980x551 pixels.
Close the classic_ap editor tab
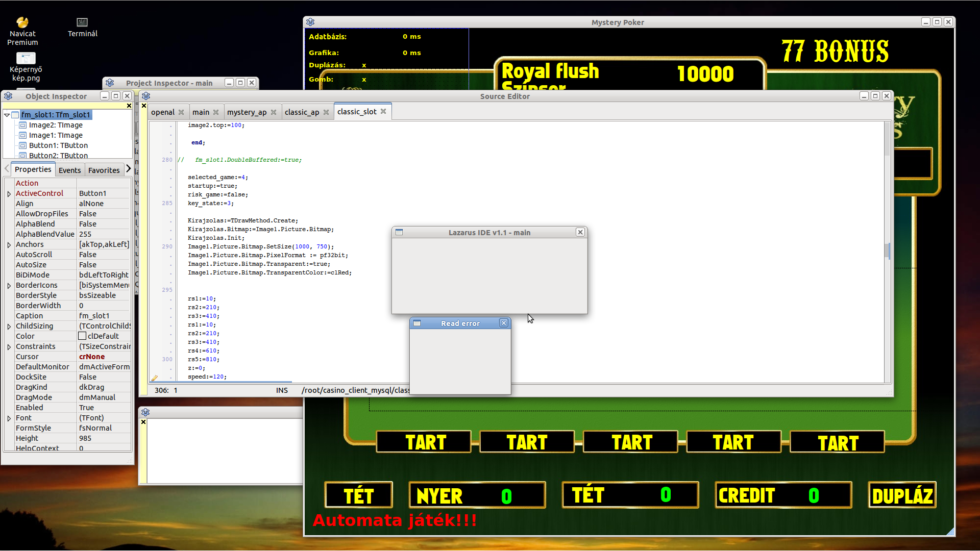pyautogui.click(x=326, y=112)
